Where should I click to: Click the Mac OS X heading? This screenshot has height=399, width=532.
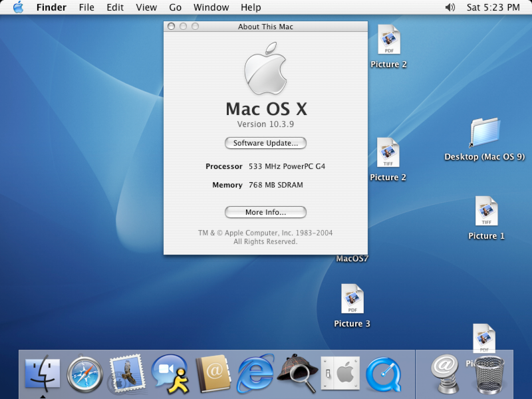coord(267,109)
